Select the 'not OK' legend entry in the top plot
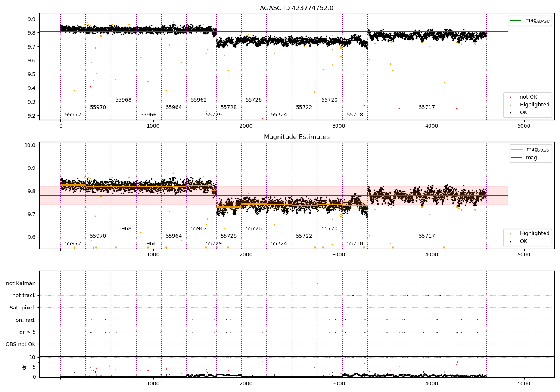 [528, 97]
